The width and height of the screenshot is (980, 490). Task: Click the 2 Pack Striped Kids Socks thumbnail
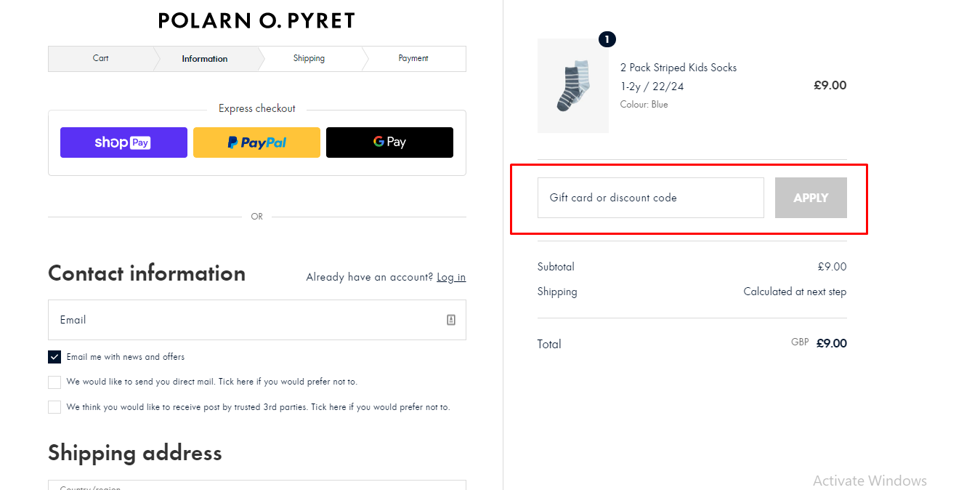572,85
